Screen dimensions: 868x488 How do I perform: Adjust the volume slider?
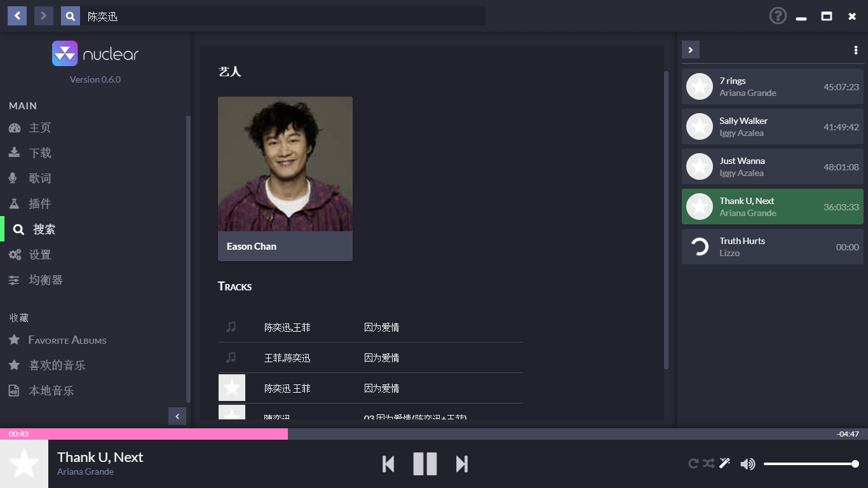tap(811, 464)
